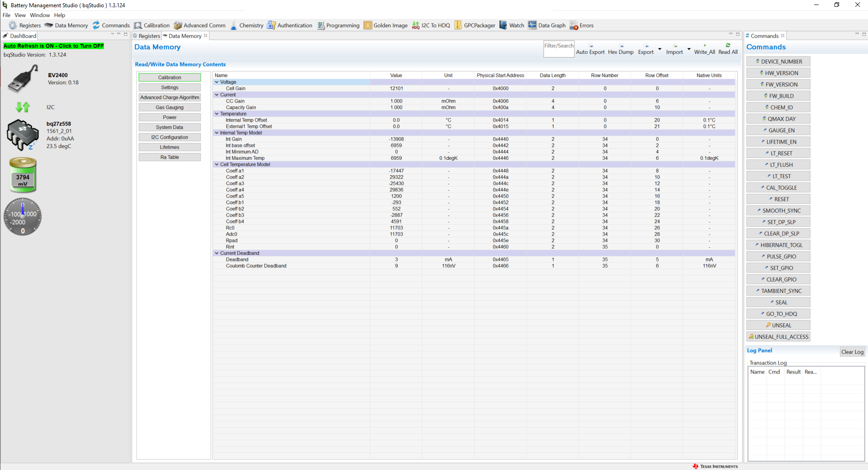Image resolution: width=868 pixels, height=470 pixels.
Task: Open the I2C To HDQ tool
Action: [431, 25]
